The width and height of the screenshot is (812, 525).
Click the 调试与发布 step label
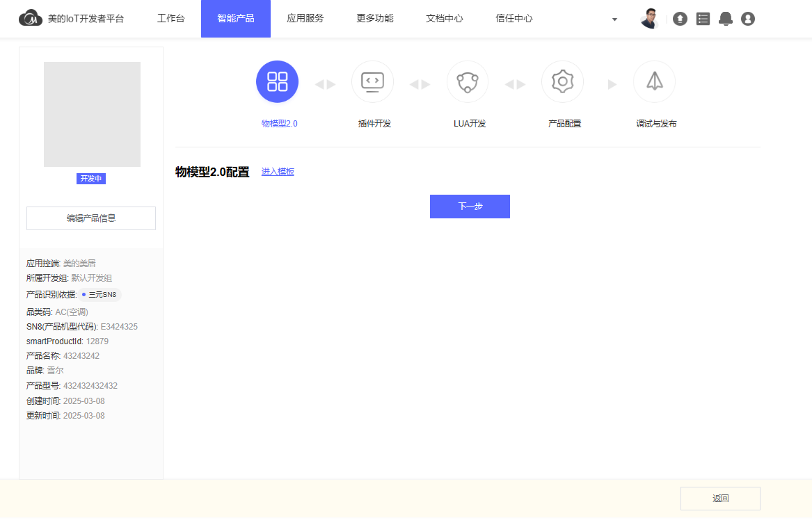(x=656, y=124)
